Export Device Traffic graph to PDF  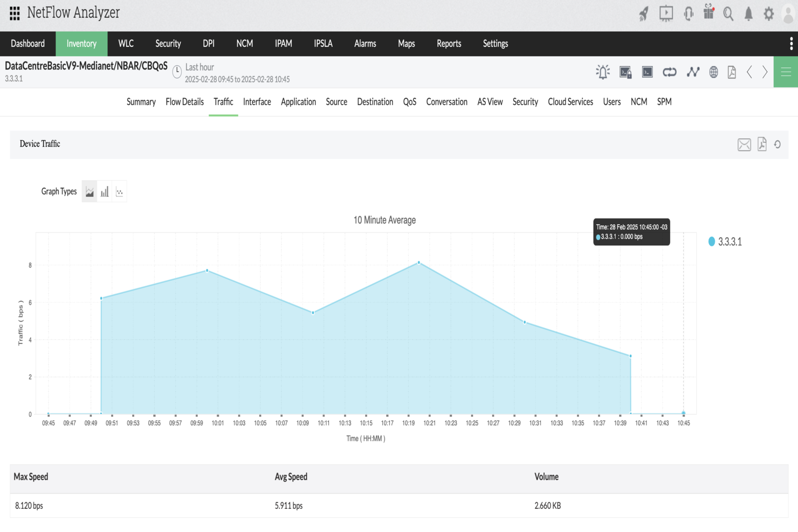[x=762, y=144]
